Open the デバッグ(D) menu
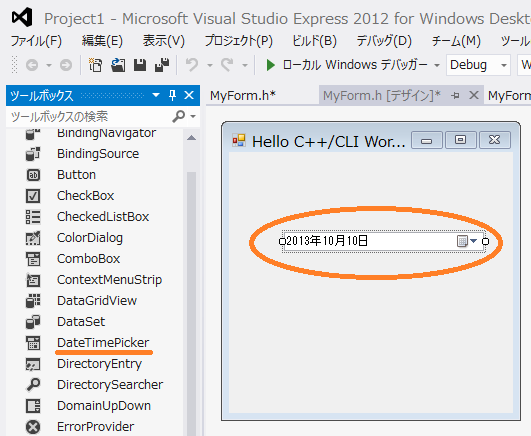531x436 pixels. click(x=384, y=41)
